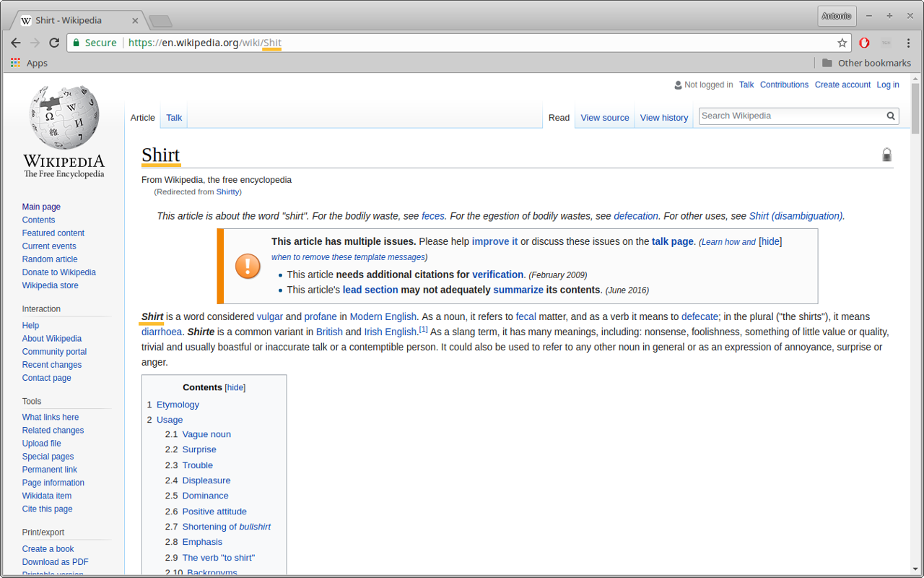This screenshot has height=578, width=924.
Task: Open Random article in sidebar
Action: click(x=50, y=259)
